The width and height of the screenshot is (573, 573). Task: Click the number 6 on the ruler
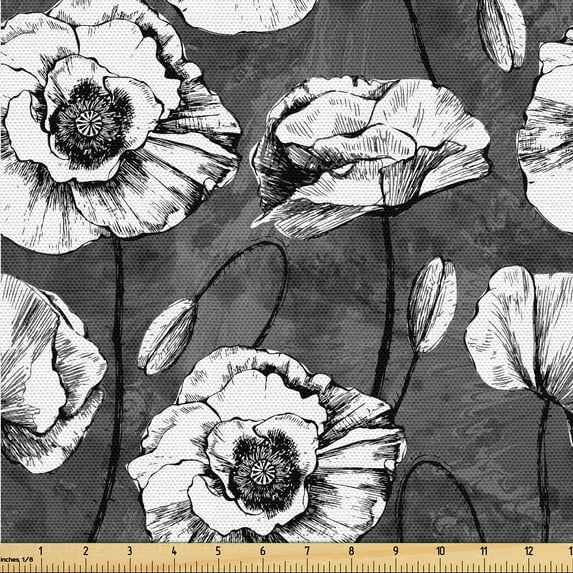click(263, 551)
